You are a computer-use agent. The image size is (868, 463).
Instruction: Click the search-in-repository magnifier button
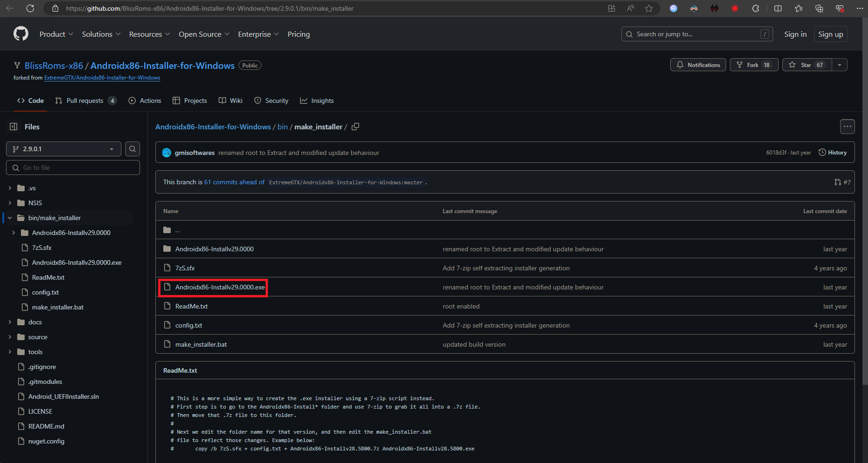click(x=133, y=149)
